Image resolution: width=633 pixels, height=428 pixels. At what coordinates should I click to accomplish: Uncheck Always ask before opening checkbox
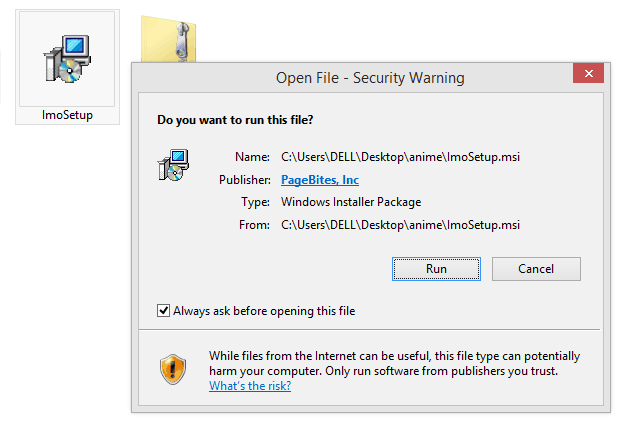163,311
